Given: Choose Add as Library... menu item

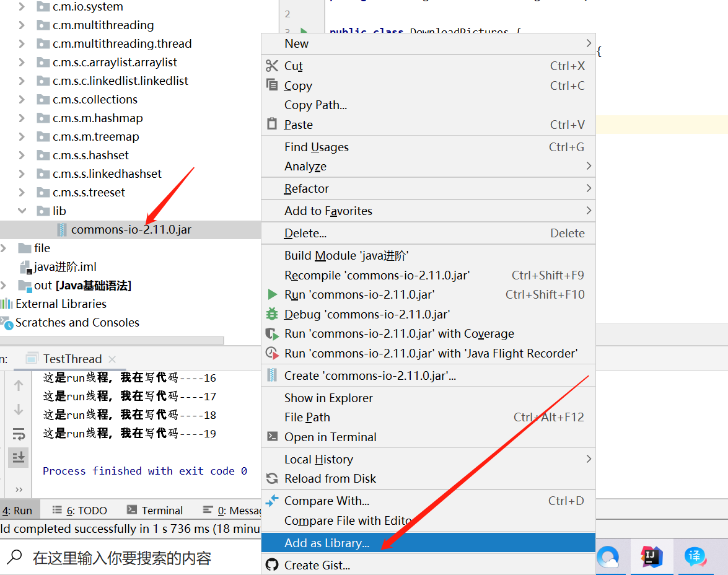Looking at the screenshot, I should (x=428, y=543).
